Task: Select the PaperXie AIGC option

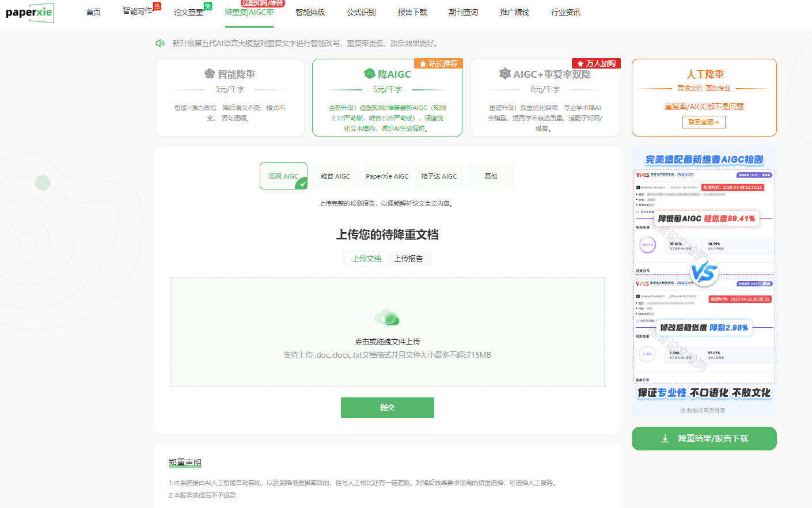Action: pos(387,176)
